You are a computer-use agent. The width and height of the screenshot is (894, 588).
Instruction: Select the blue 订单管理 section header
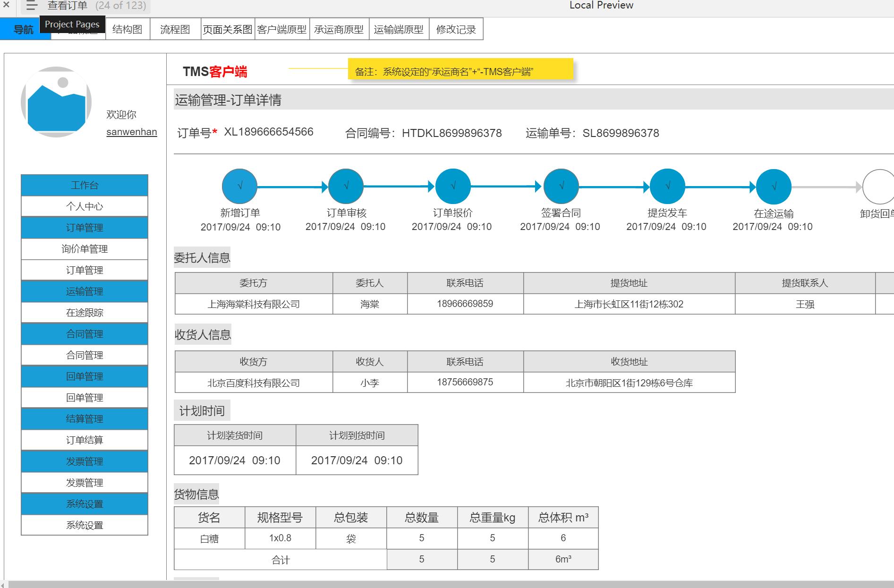85,228
